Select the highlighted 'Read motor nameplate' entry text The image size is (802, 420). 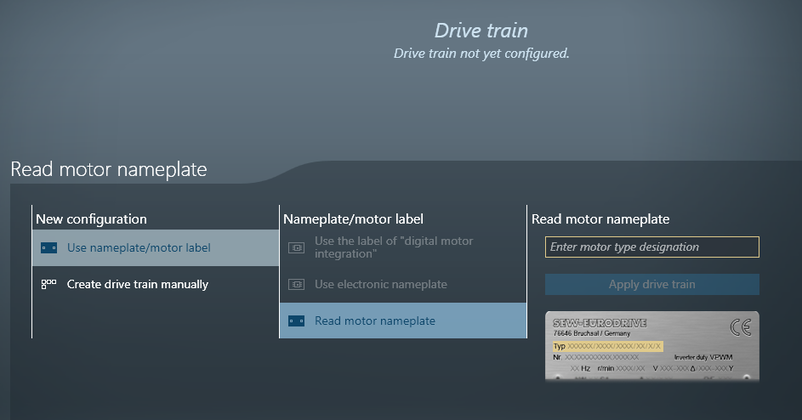[x=374, y=321]
